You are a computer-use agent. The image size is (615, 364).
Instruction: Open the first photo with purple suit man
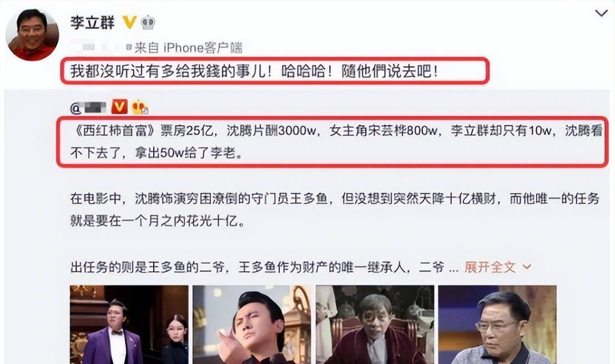click(x=129, y=325)
